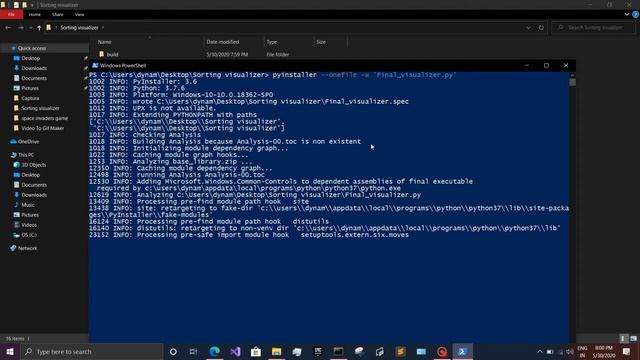This screenshot has height=360, width=640.
Task: Open the terminal console taskbar icon
Action: (338, 351)
